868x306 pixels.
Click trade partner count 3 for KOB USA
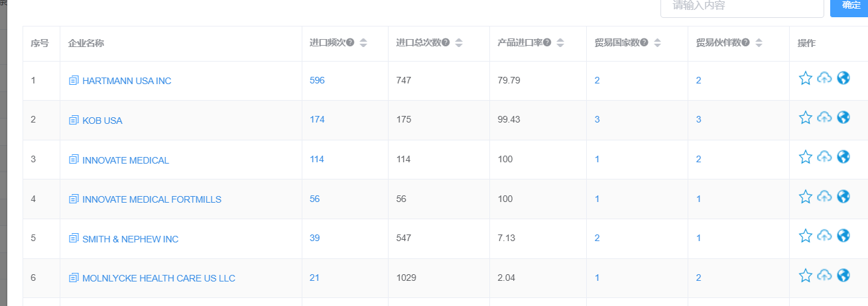(x=699, y=120)
